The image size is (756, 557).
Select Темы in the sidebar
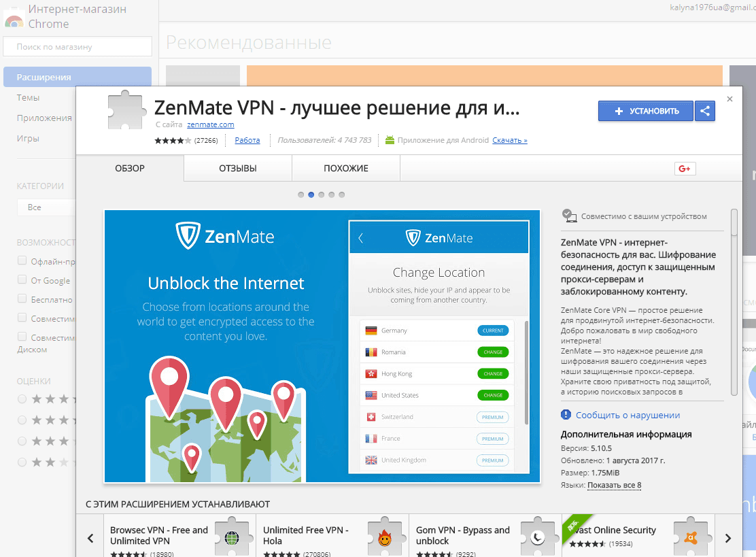(x=28, y=97)
